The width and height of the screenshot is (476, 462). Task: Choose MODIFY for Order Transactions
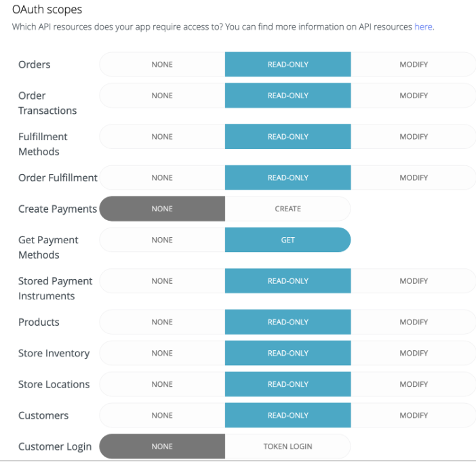pyautogui.click(x=414, y=96)
